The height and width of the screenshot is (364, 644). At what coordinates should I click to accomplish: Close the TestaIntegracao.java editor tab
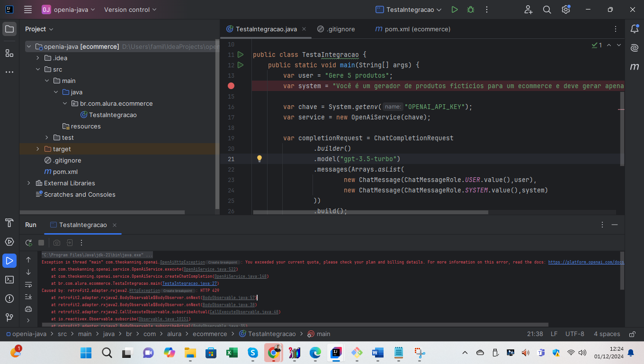click(x=304, y=29)
